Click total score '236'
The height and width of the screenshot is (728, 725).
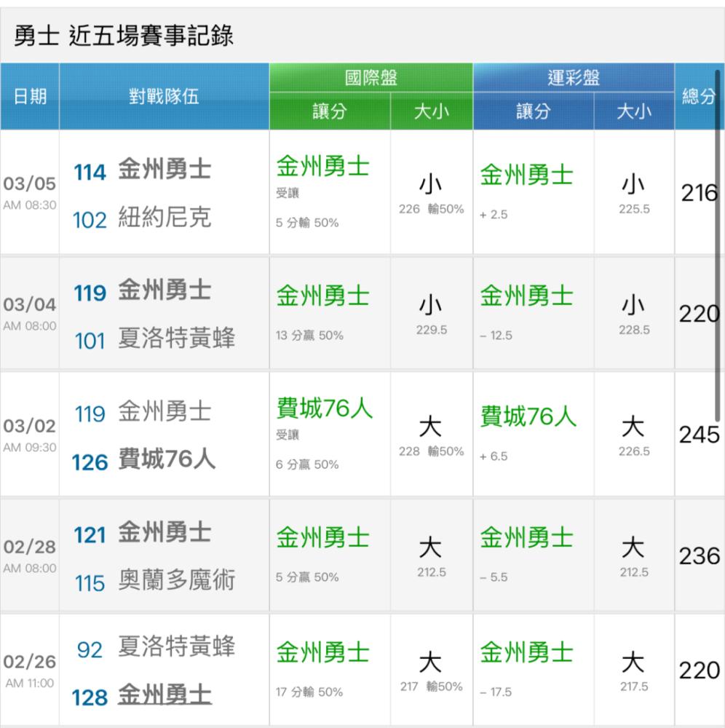pyautogui.click(x=699, y=556)
